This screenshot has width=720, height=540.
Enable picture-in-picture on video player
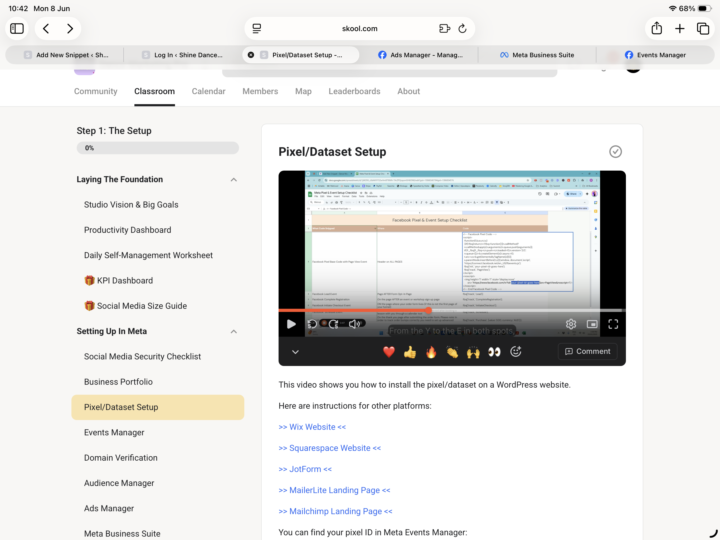coord(592,324)
